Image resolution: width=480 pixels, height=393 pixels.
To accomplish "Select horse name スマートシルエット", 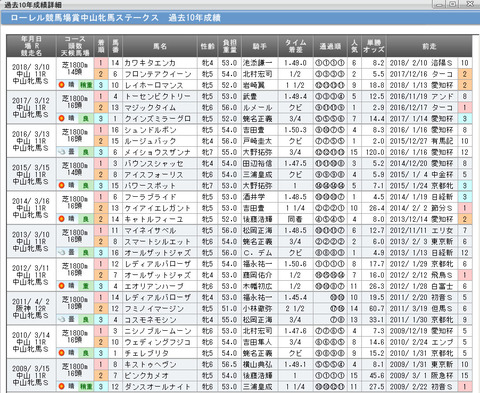I will (x=157, y=241).
